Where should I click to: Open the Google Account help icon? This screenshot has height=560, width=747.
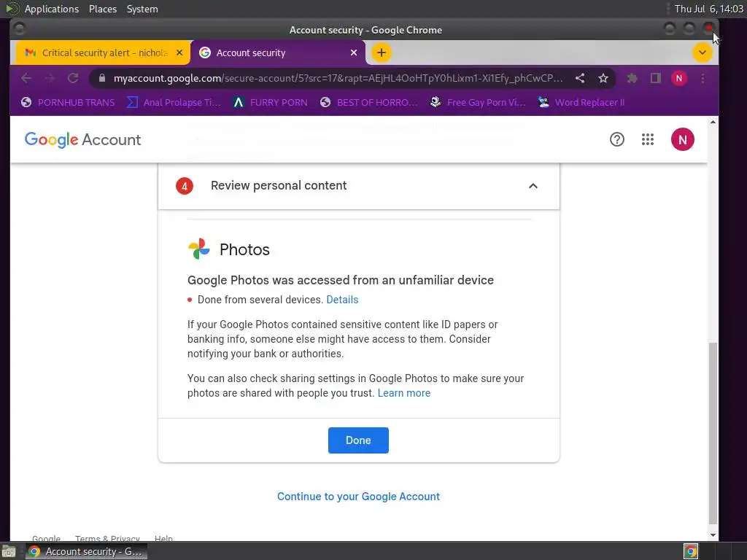pyautogui.click(x=617, y=139)
